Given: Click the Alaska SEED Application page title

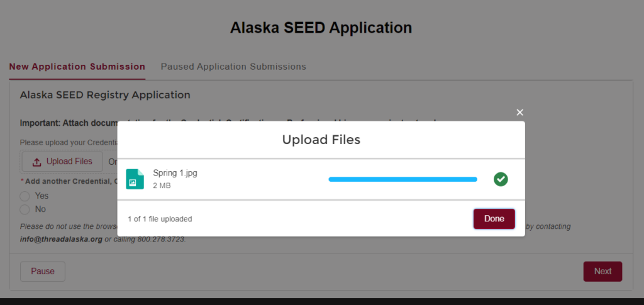Looking at the screenshot, I should [x=321, y=28].
